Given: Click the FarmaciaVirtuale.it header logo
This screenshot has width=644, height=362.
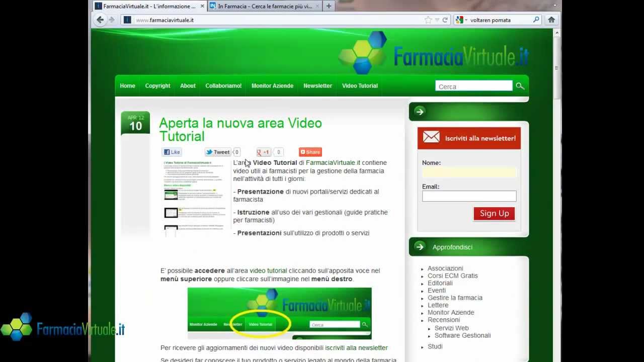Looking at the screenshot, I should coord(433,53).
